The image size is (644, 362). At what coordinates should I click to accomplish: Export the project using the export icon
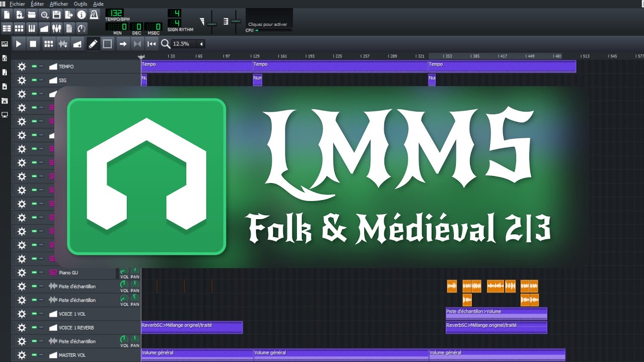(x=69, y=15)
